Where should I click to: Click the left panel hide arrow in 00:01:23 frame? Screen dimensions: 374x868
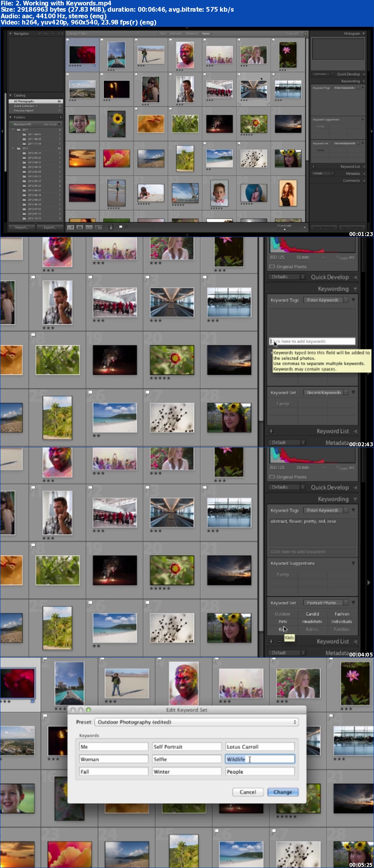[x=2, y=131]
